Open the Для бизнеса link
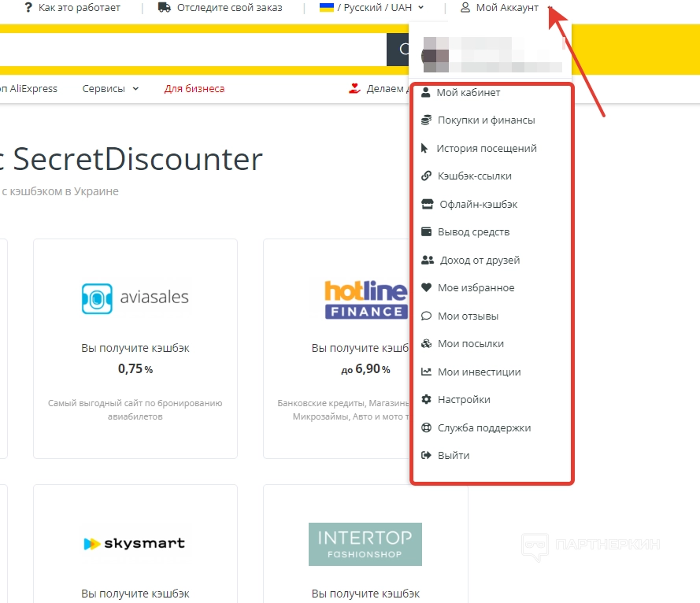The image size is (700, 603). (194, 88)
